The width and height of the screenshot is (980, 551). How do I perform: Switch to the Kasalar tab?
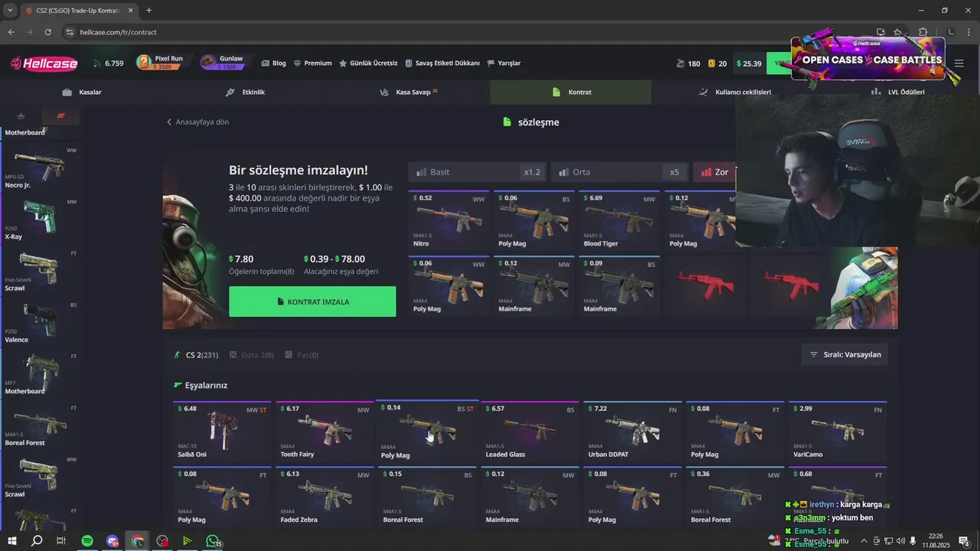click(x=82, y=92)
